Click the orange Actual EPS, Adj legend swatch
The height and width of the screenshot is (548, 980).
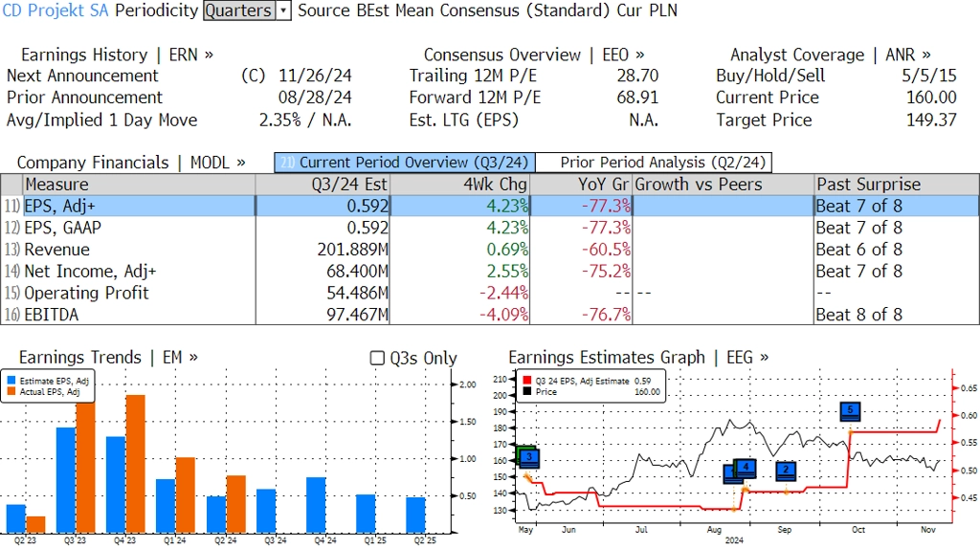point(11,392)
